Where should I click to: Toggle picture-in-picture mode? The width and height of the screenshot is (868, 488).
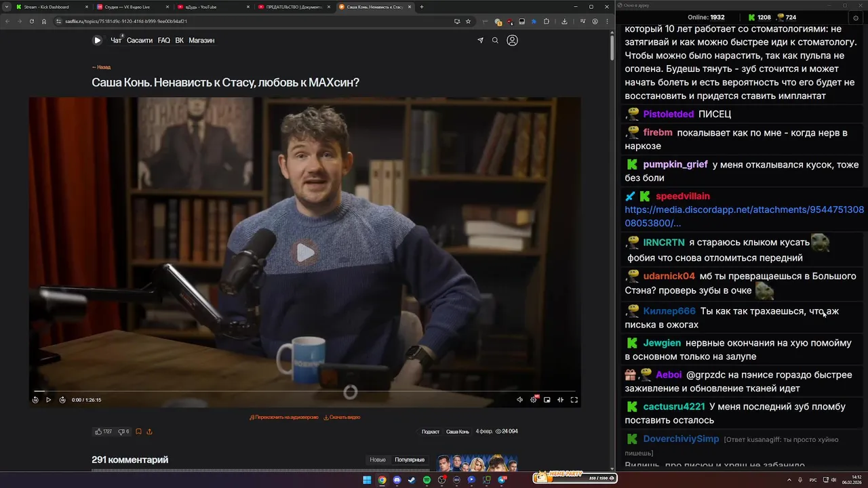pyautogui.click(x=547, y=400)
